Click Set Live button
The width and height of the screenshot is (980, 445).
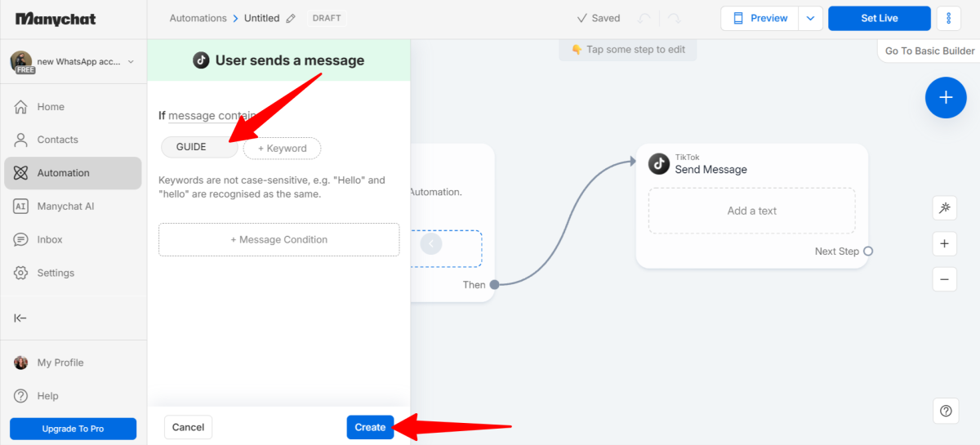tap(880, 18)
